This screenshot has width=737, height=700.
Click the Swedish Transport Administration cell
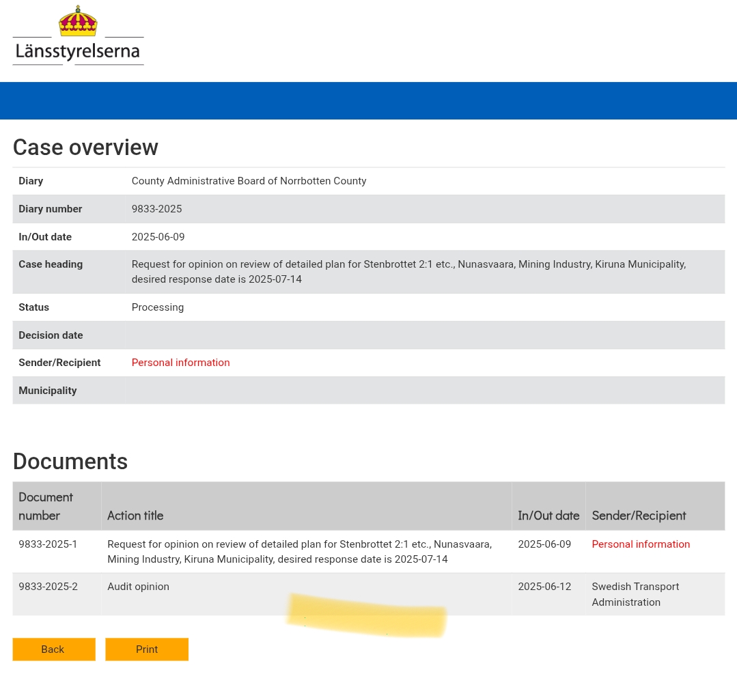click(635, 594)
